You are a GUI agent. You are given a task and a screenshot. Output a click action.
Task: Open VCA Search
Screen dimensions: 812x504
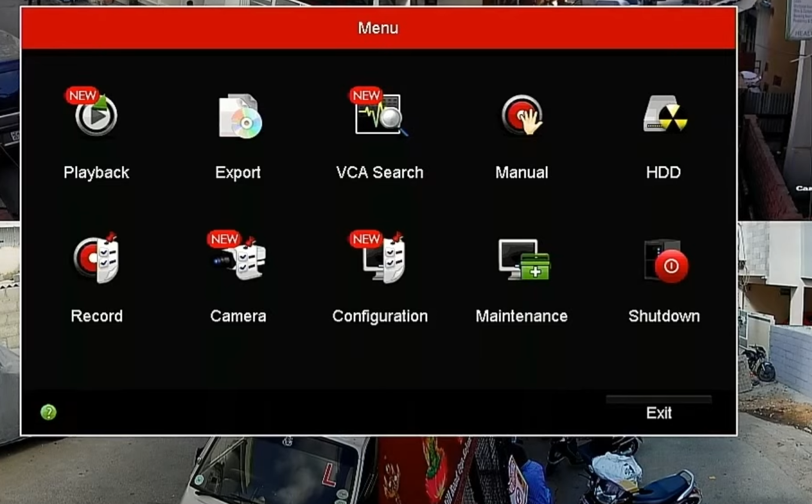coord(379,115)
